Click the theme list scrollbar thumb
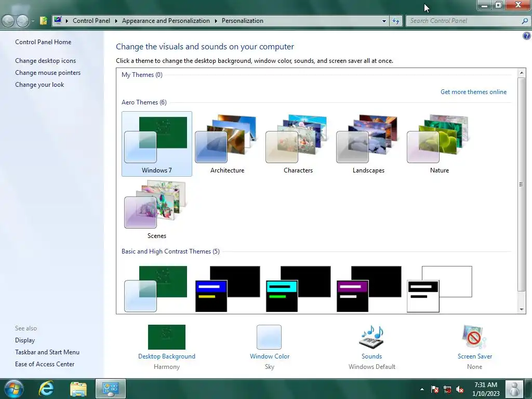Image resolution: width=532 pixels, height=399 pixels. (x=522, y=184)
